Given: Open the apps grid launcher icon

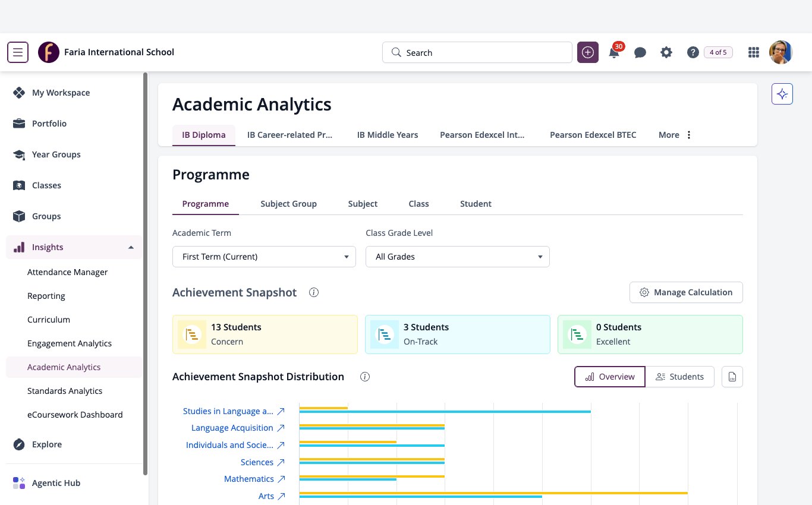Looking at the screenshot, I should tap(754, 52).
